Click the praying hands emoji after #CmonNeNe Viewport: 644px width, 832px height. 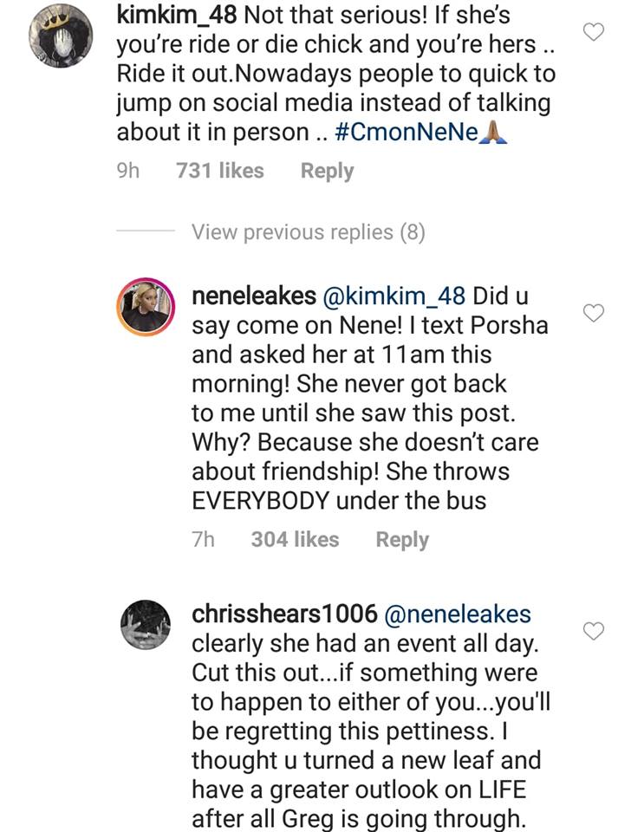click(x=492, y=133)
